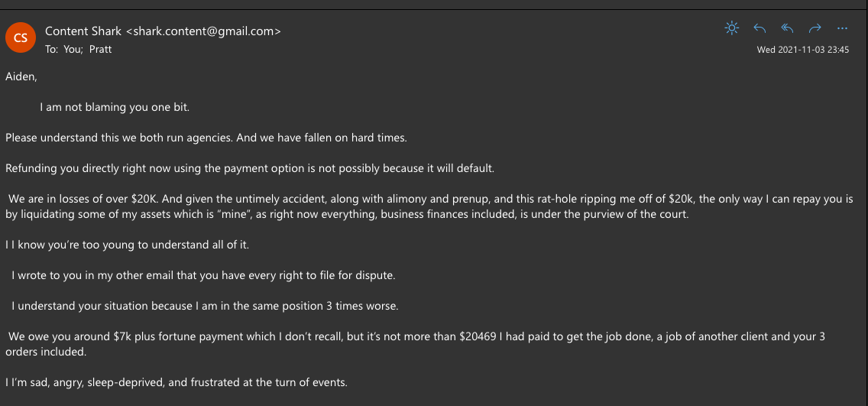
Task: Open the More actions ellipsis menu
Action: pyautogui.click(x=842, y=28)
